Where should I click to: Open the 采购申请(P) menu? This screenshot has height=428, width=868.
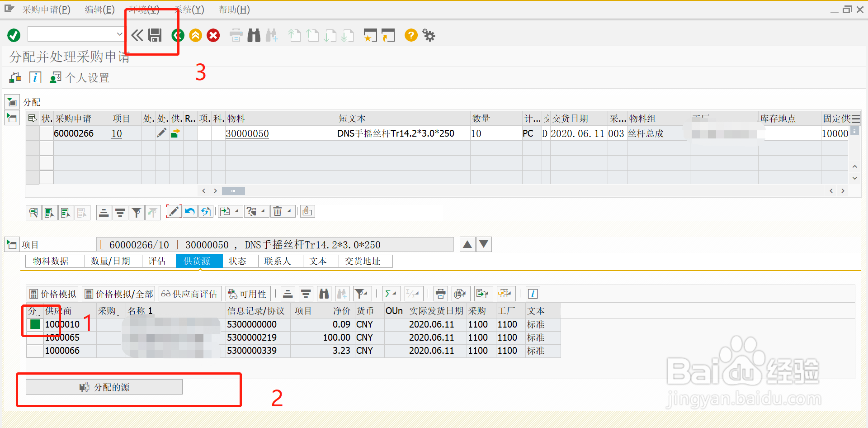coord(46,10)
